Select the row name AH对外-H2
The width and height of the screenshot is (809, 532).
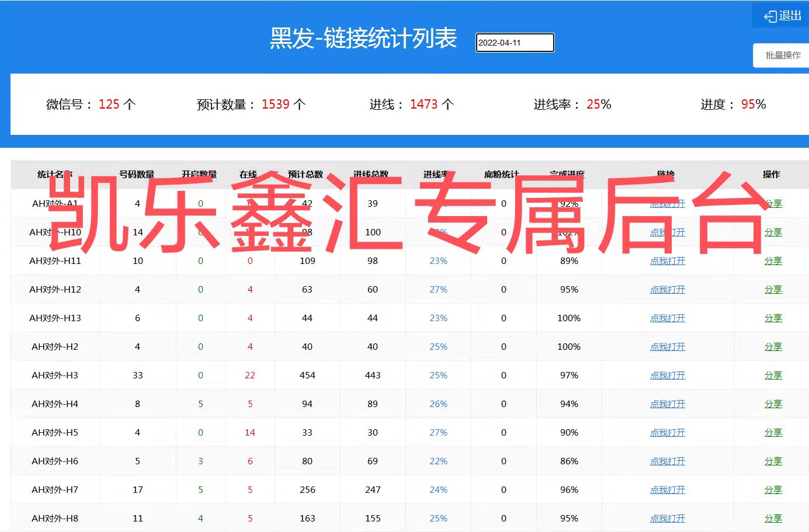click(x=55, y=347)
